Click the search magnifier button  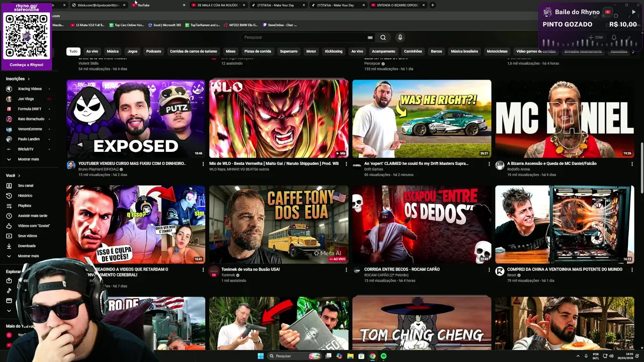click(x=383, y=37)
